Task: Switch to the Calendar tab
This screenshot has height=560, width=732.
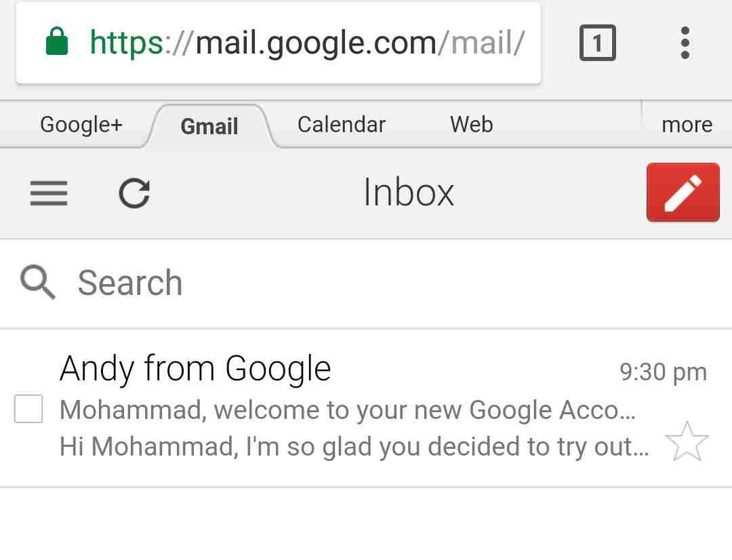Action: (341, 125)
